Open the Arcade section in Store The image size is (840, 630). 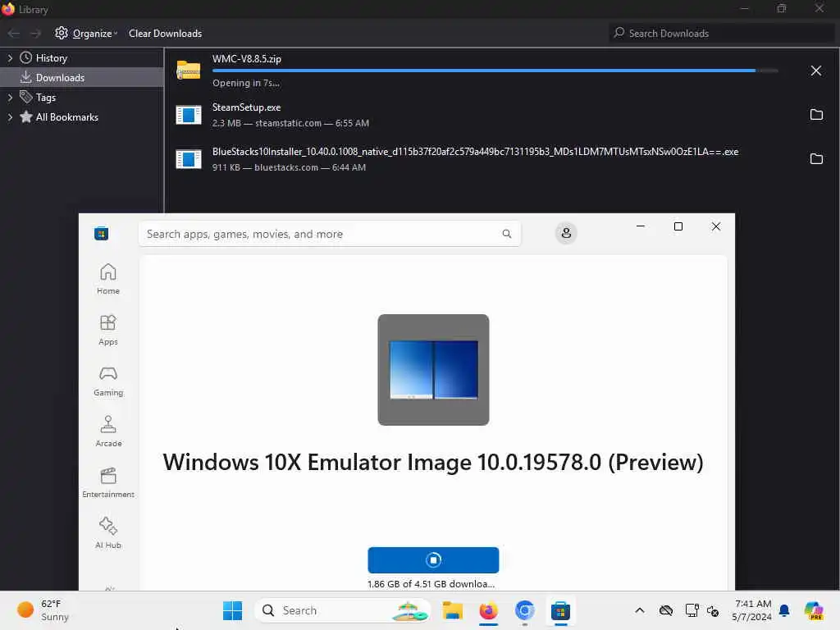[108, 431]
